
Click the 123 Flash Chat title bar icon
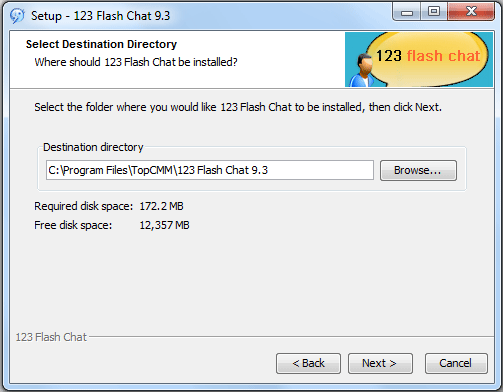(17, 16)
